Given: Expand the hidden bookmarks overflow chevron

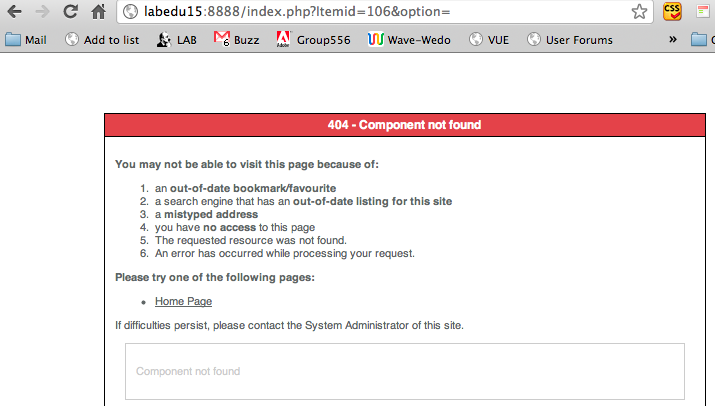Looking at the screenshot, I should (673, 40).
